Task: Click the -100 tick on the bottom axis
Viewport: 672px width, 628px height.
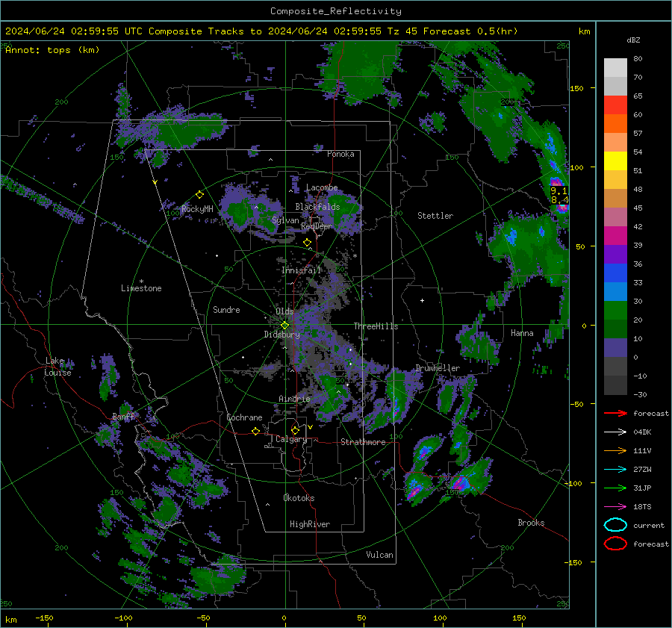Action: (123, 618)
